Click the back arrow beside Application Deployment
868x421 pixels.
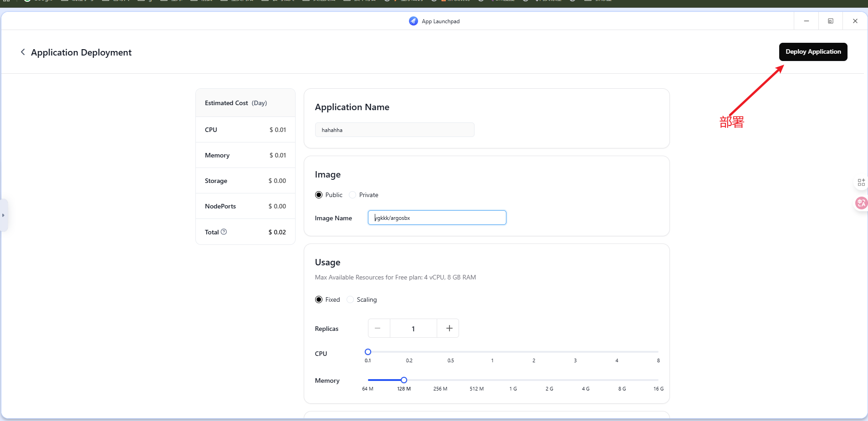pyautogui.click(x=23, y=52)
